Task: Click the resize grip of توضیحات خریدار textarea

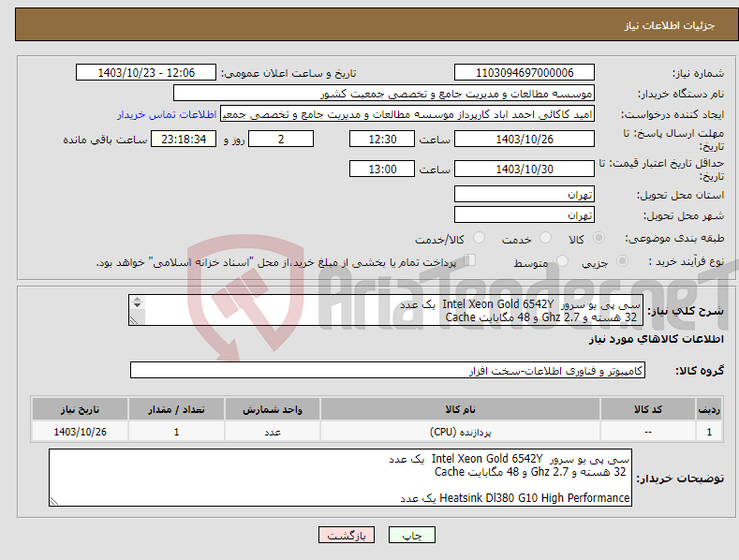Action: [x=54, y=502]
